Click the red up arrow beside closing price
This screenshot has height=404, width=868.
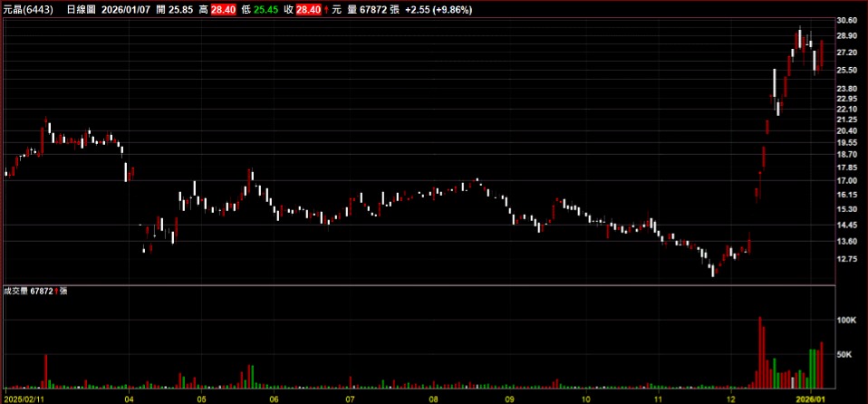326,9
